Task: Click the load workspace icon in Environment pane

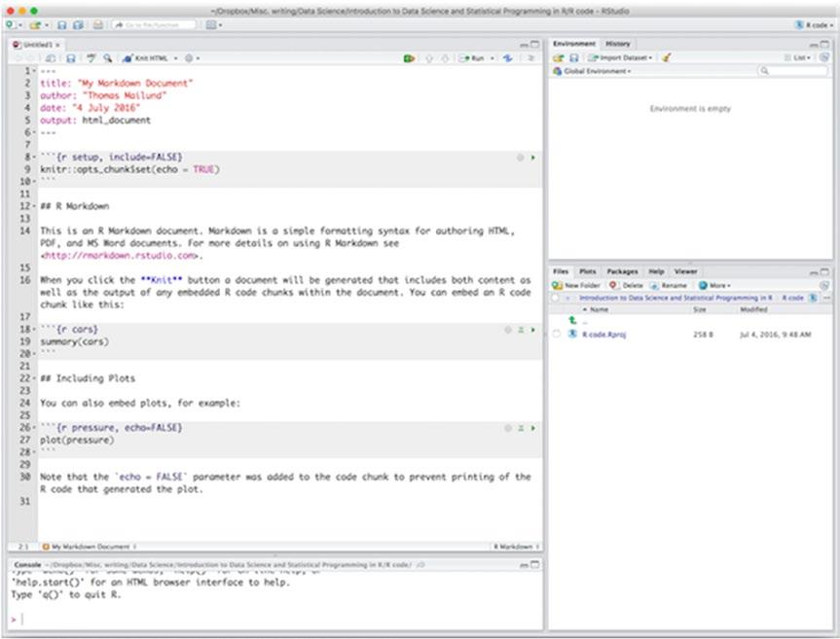Action: coord(558,57)
